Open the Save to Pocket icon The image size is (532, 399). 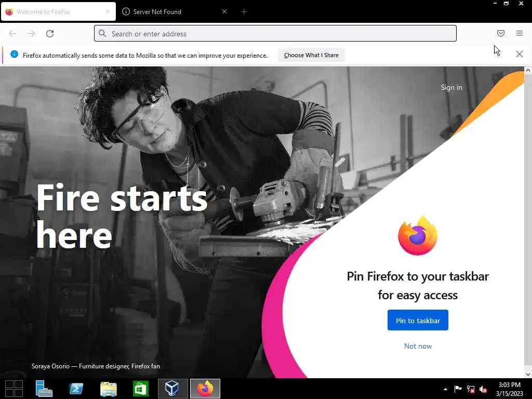pyautogui.click(x=501, y=33)
